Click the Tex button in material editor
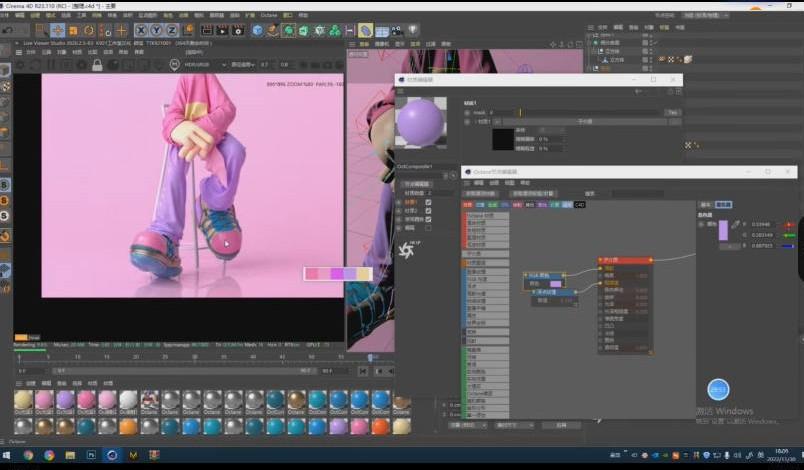Image resolution: width=804 pixels, height=470 pixels. [673, 112]
